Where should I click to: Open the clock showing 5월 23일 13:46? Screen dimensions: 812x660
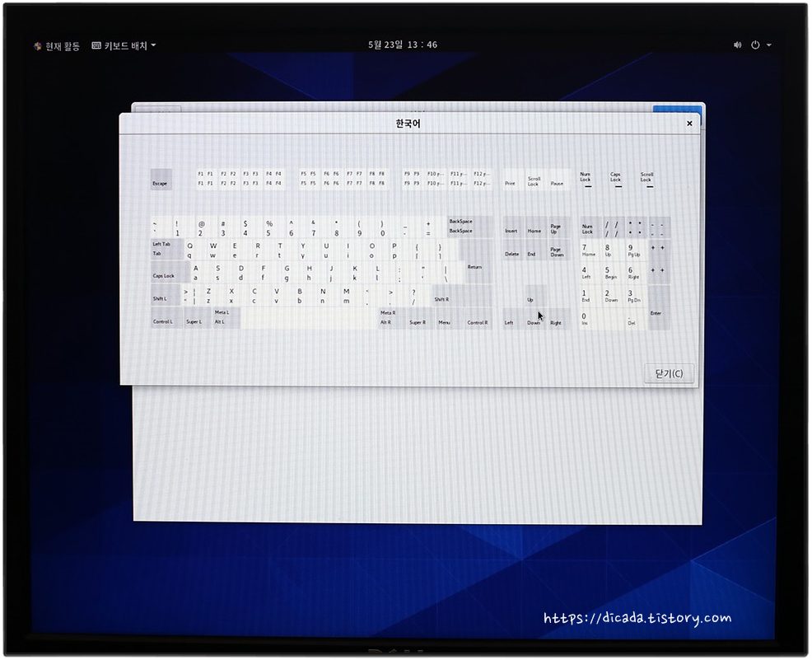coord(403,44)
